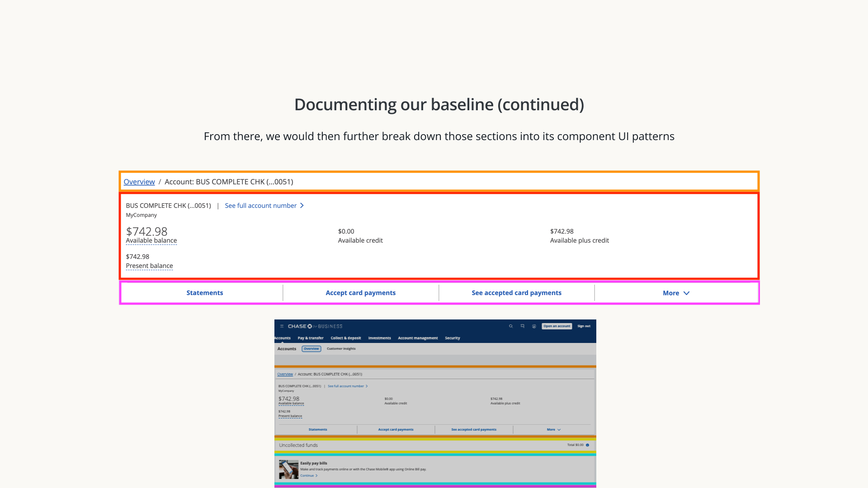Viewport: 868px width, 488px height.
Task: Open the Pay & transfer menu
Action: [x=310, y=338]
